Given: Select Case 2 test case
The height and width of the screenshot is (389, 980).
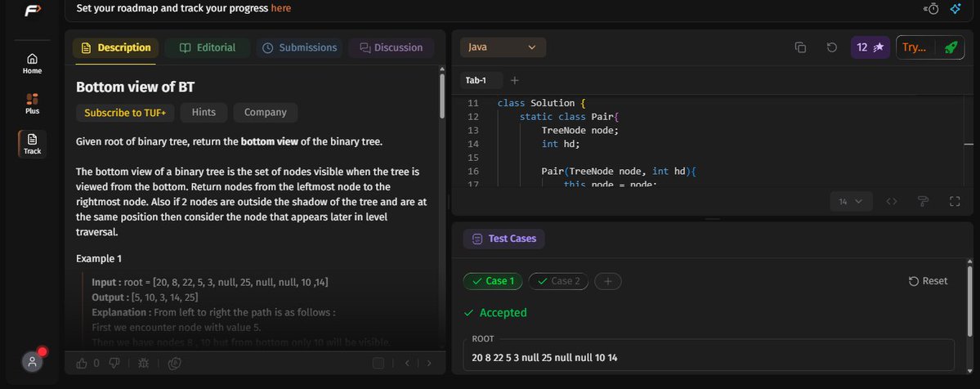Looking at the screenshot, I should click(x=558, y=281).
